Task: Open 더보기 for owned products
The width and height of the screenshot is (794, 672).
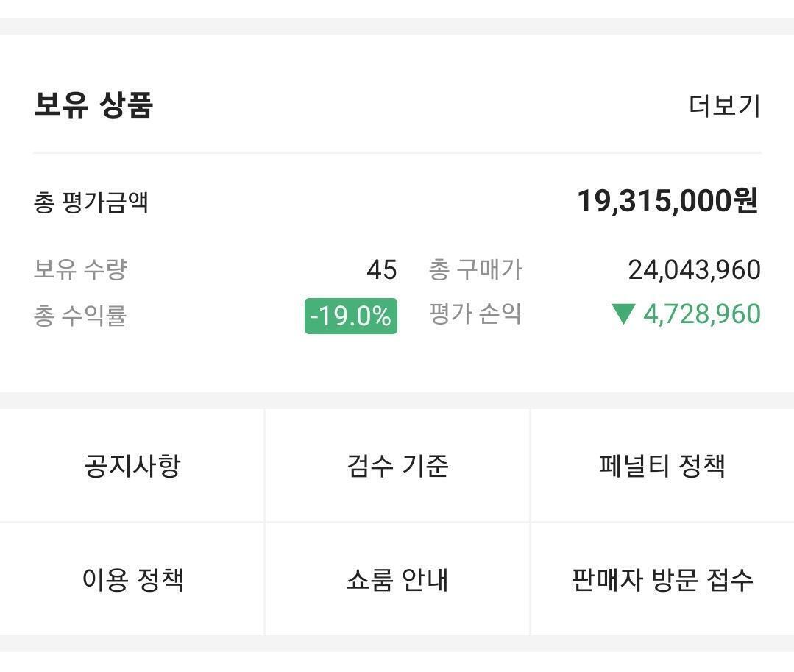Action: pyautogui.click(x=724, y=106)
